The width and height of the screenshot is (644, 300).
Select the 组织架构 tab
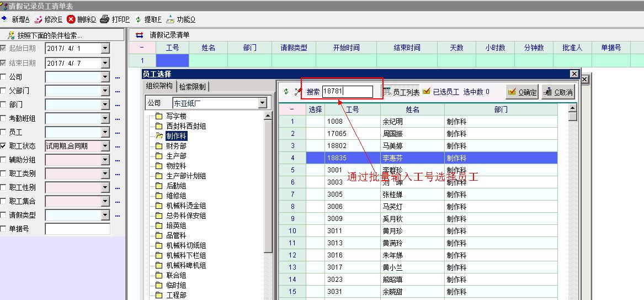[159, 86]
